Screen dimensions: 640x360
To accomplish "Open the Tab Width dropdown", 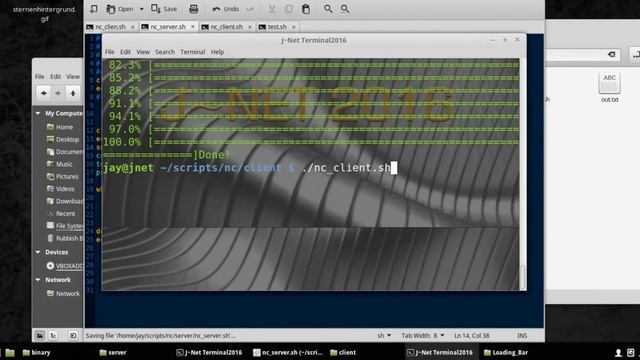I will (422, 336).
